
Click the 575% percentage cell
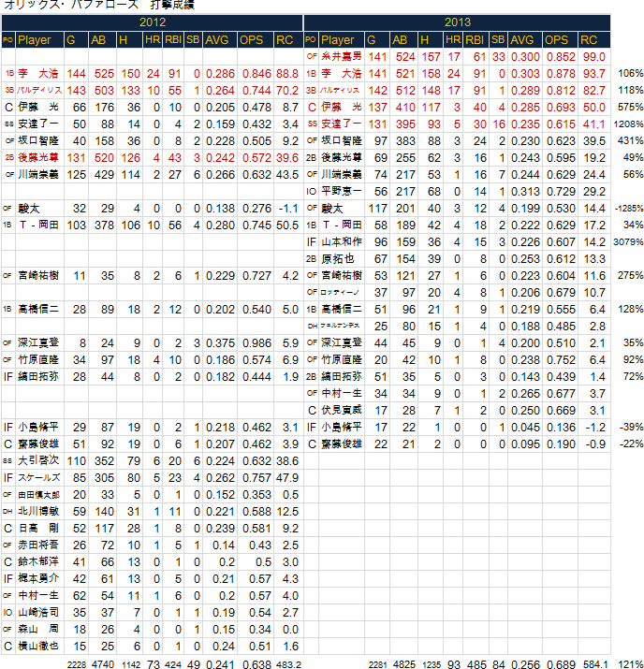click(x=630, y=107)
